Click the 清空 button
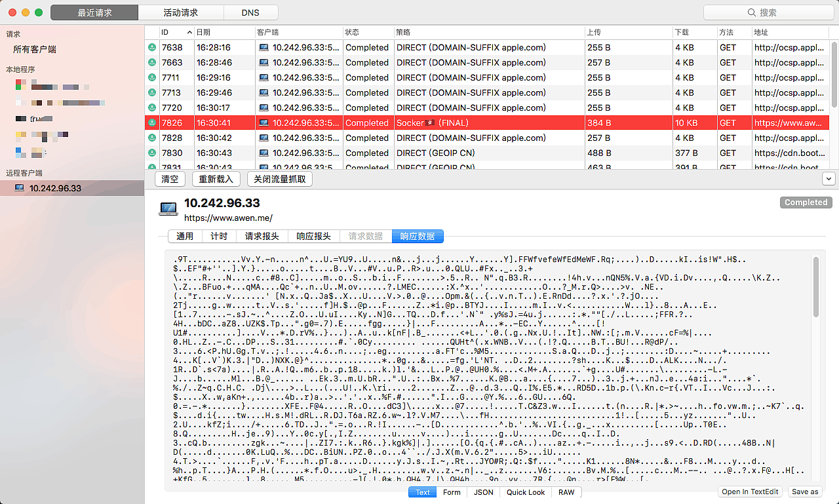 coord(170,179)
